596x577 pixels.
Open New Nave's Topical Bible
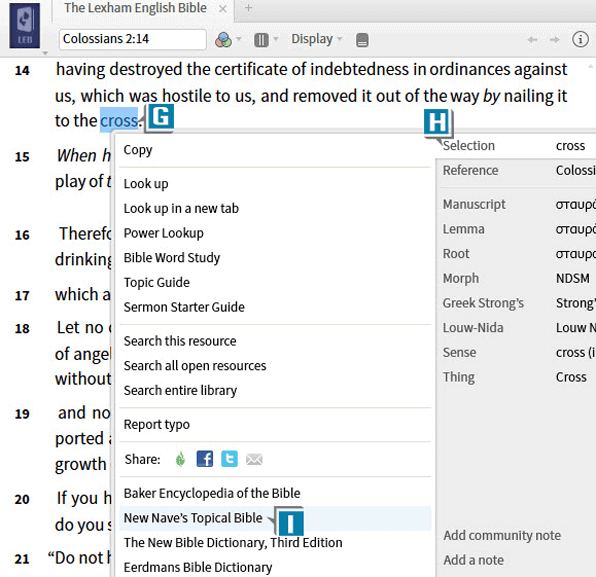tap(275, 518)
